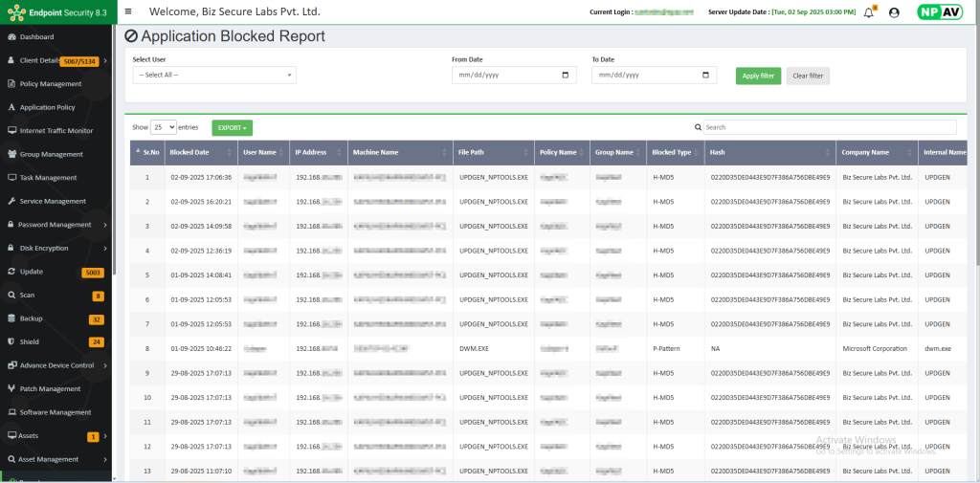The height and width of the screenshot is (483, 980).
Task: Open Dashboard from the sidebar
Action: click(x=36, y=36)
